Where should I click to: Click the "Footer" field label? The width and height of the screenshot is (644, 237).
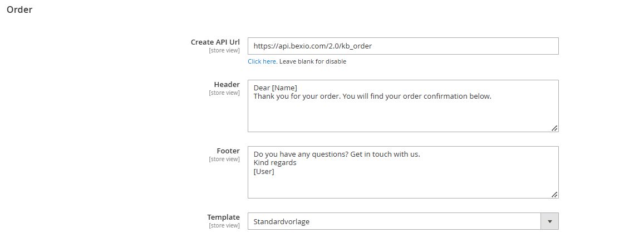click(228, 151)
